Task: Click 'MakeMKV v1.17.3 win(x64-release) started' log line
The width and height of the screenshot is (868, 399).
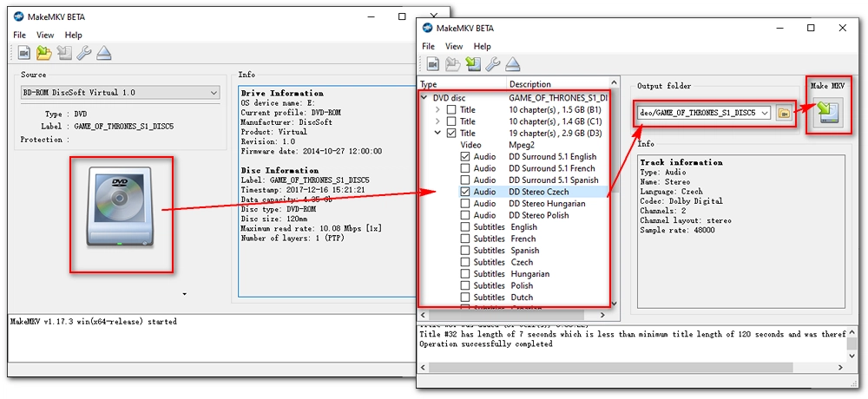Action: 94,321
